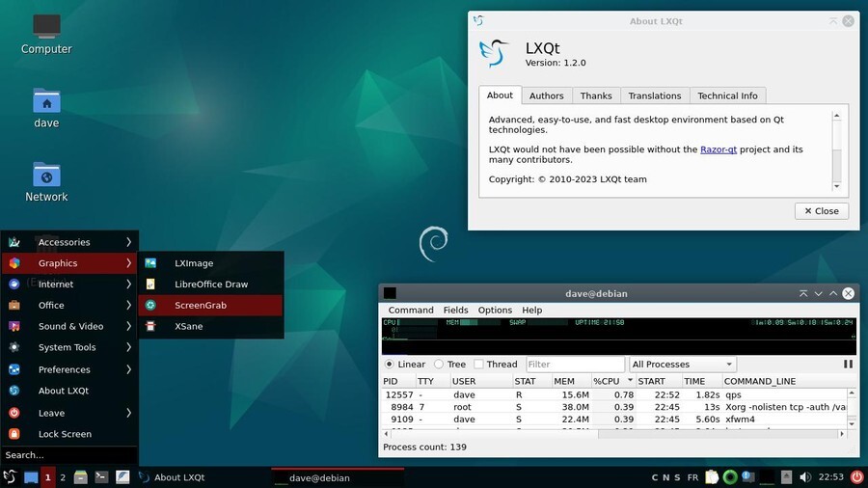Click the terminal icon in qps title bar
This screenshot has width=868, height=488.
tap(390, 293)
